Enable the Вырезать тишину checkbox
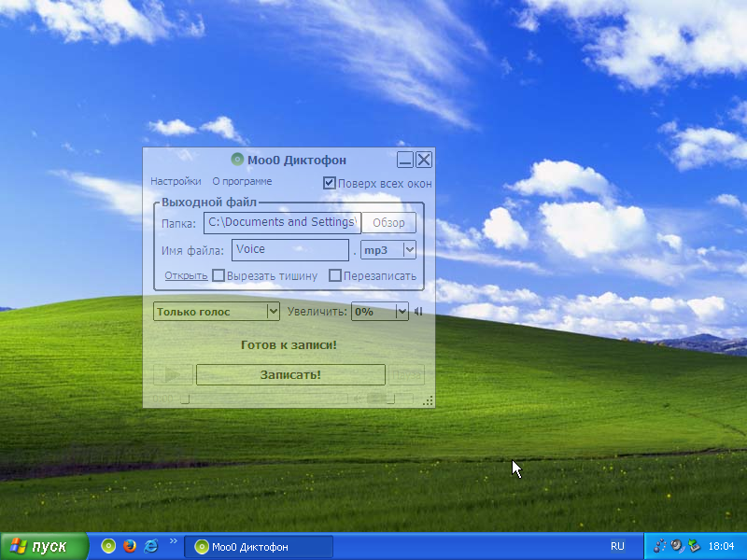 [218, 276]
